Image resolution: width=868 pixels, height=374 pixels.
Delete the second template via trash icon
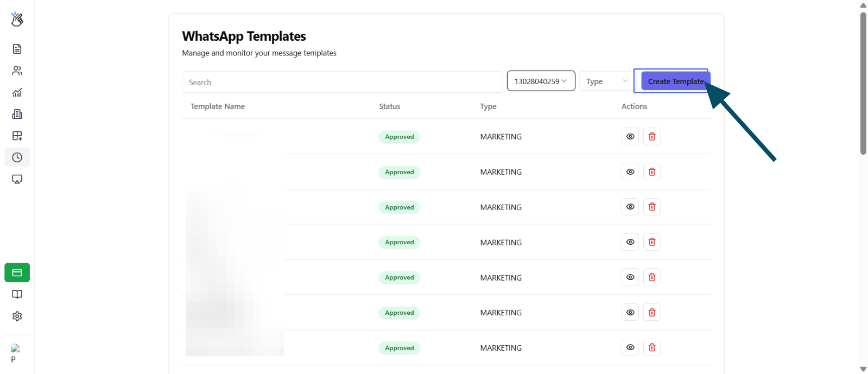[x=651, y=172]
